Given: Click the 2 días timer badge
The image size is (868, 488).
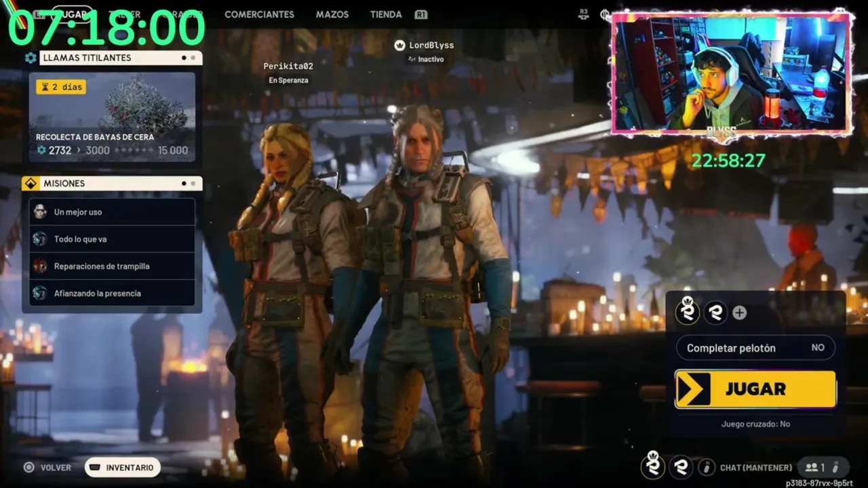Looking at the screenshot, I should [61, 87].
